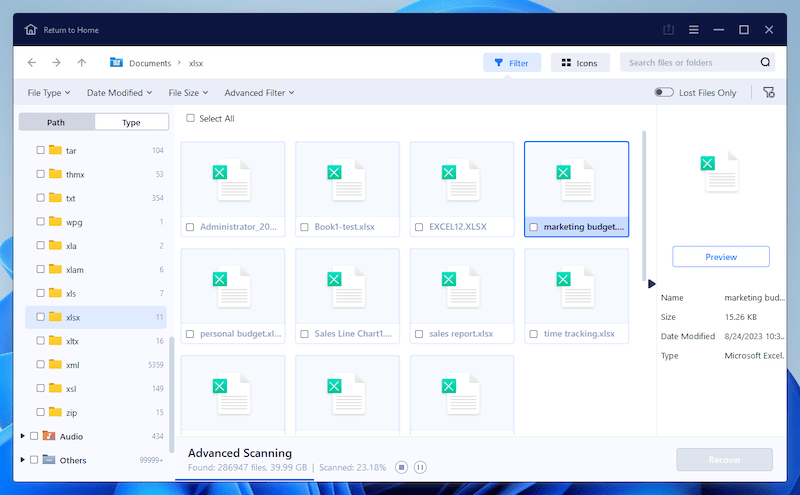Stop the advanced scanning

[401, 467]
